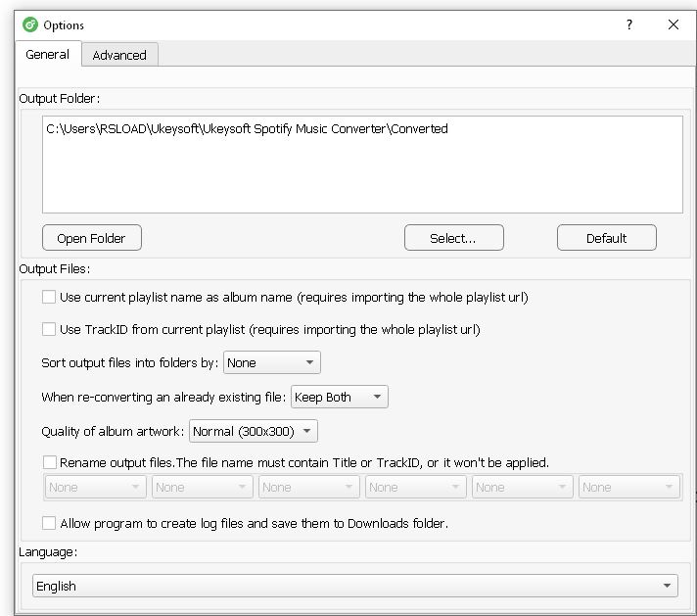This screenshot has width=697, height=616.
Task: Click inside the output folder path field
Action: tap(362, 165)
